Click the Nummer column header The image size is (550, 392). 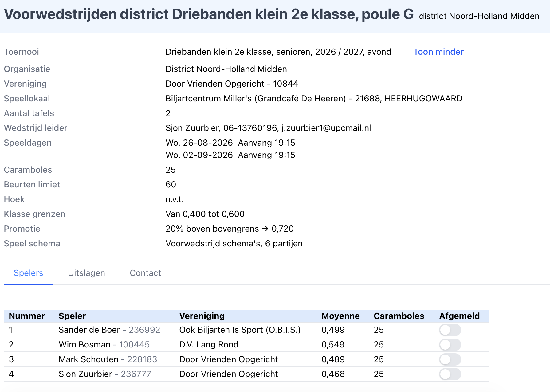point(27,316)
